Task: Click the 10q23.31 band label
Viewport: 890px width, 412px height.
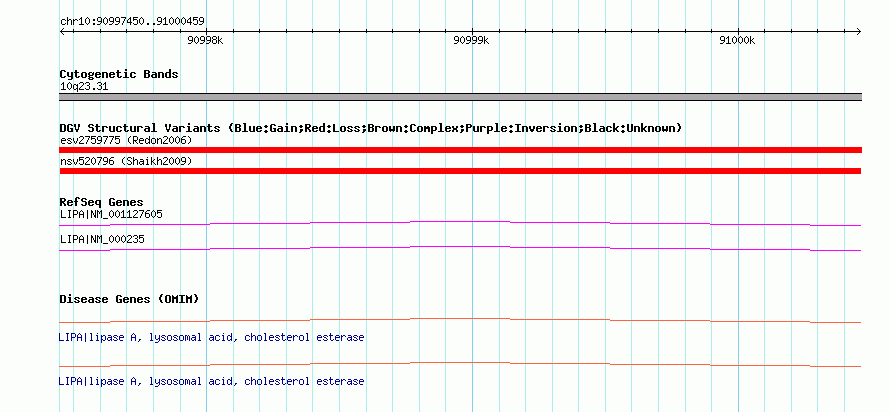Action: click(x=84, y=87)
